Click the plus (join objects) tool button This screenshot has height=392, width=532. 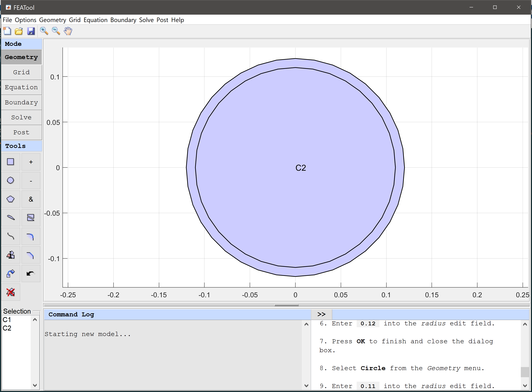(x=31, y=162)
